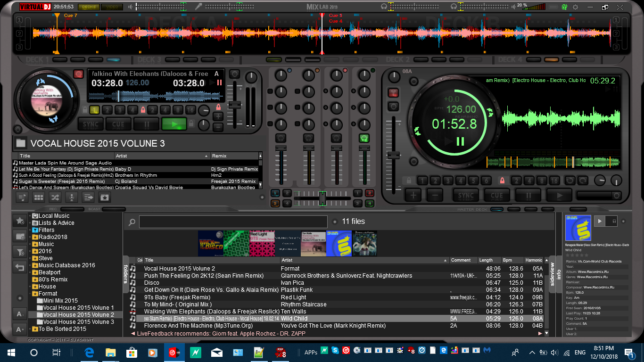
Task: Expand the Music Database 2016 folder
Action: tap(30, 265)
